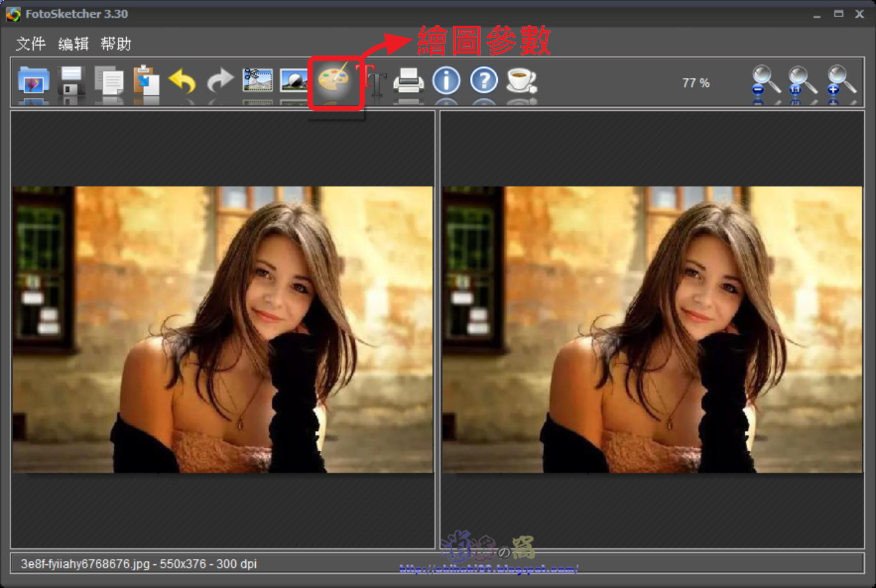Screen dimensions: 876x588
Task: Open an image using the folder icon
Action: 32,81
